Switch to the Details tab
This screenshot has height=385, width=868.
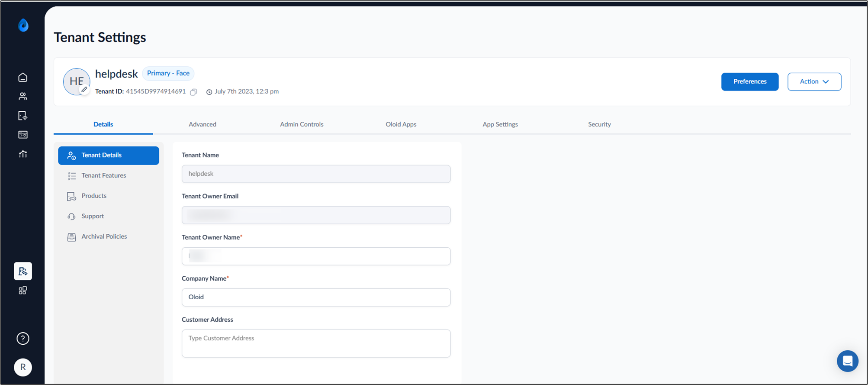pos(103,124)
